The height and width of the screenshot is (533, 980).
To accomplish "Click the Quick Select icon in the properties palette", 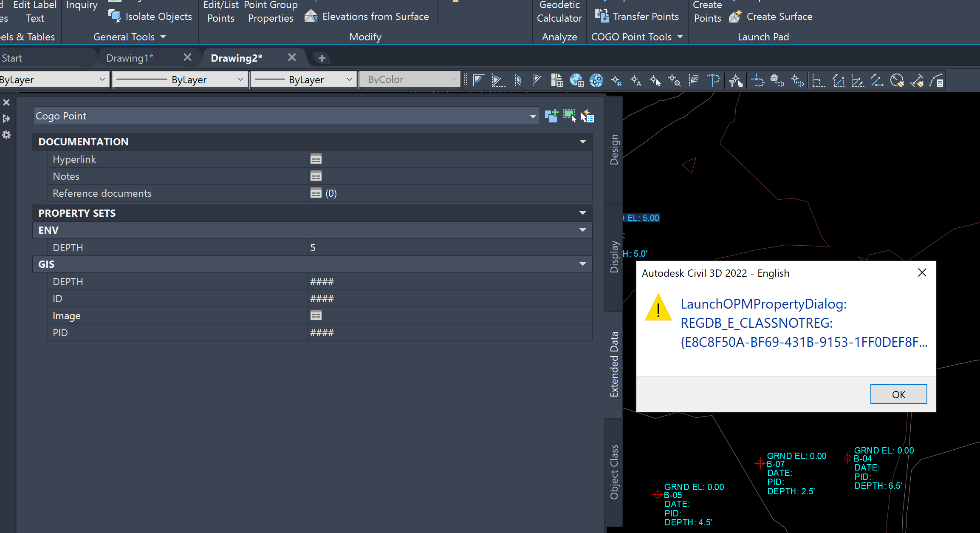I will [x=587, y=116].
